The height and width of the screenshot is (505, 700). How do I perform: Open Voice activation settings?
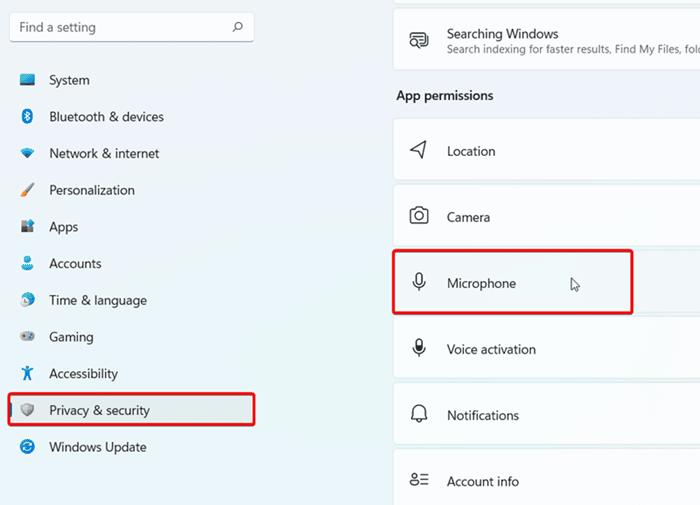490,349
